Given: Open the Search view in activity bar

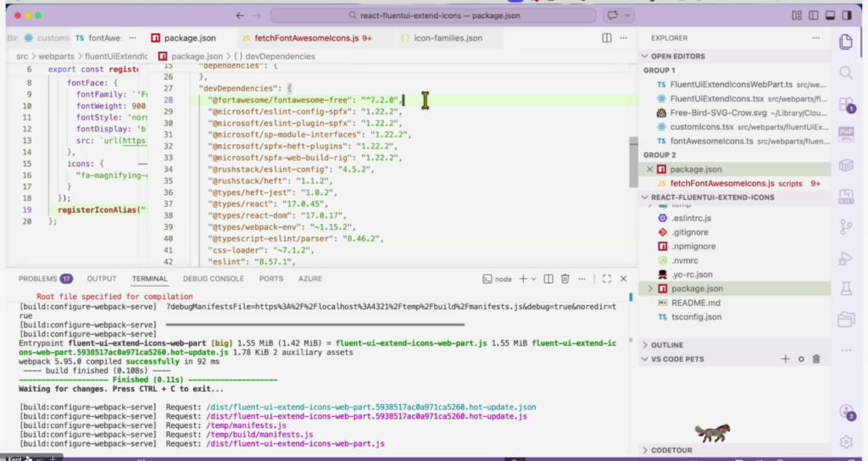Looking at the screenshot, I should (845, 74).
